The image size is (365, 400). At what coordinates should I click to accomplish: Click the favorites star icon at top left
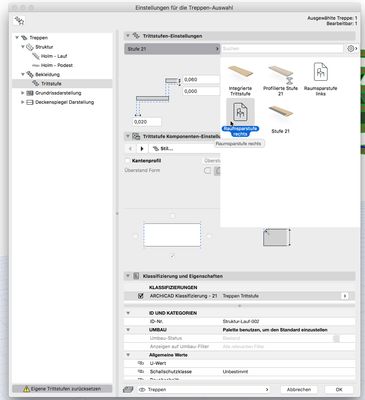point(19,21)
